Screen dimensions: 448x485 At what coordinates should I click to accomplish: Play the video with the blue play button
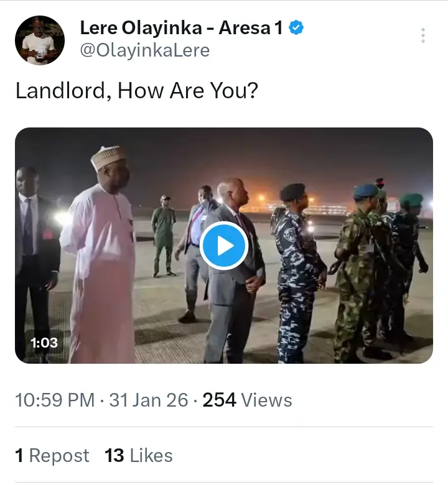coord(224,246)
